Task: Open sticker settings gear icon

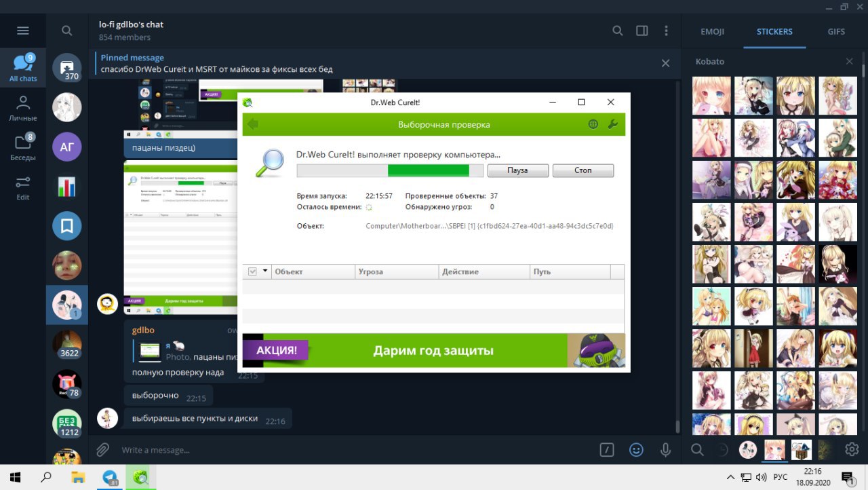Action: 852,449
